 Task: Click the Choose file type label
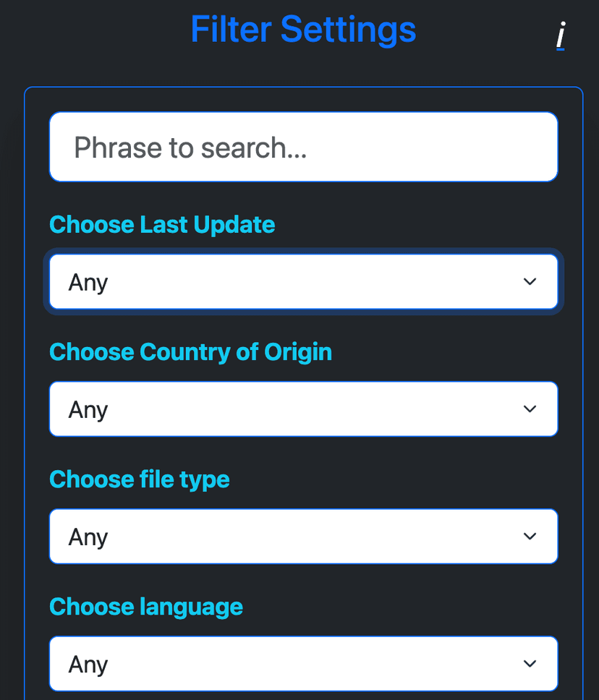pyautogui.click(x=139, y=479)
